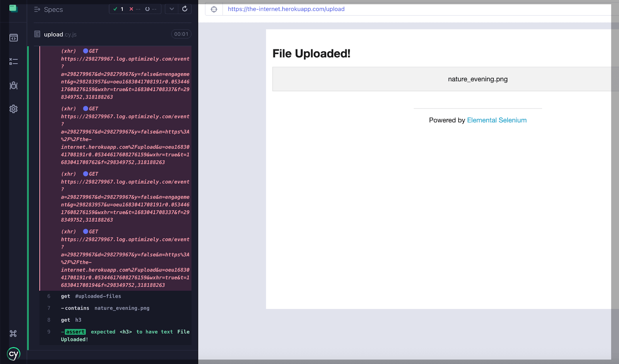
Task: Open the Runs page in the sidebar
Action: point(14,62)
